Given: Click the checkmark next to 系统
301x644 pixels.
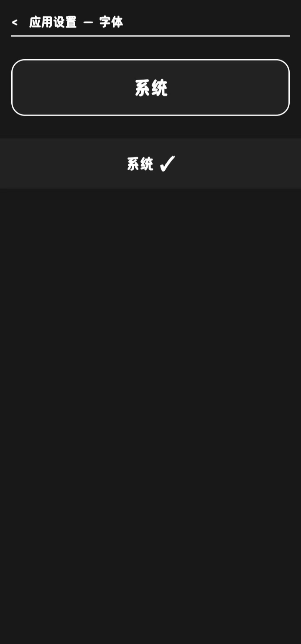Looking at the screenshot, I should point(167,164).
